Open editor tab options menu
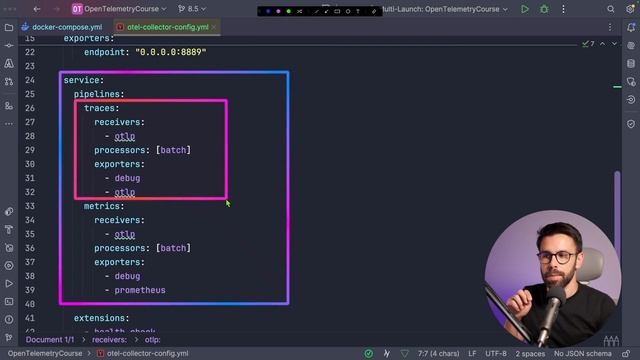The width and height of the screenshot is (640, 360). coord(610,27)
